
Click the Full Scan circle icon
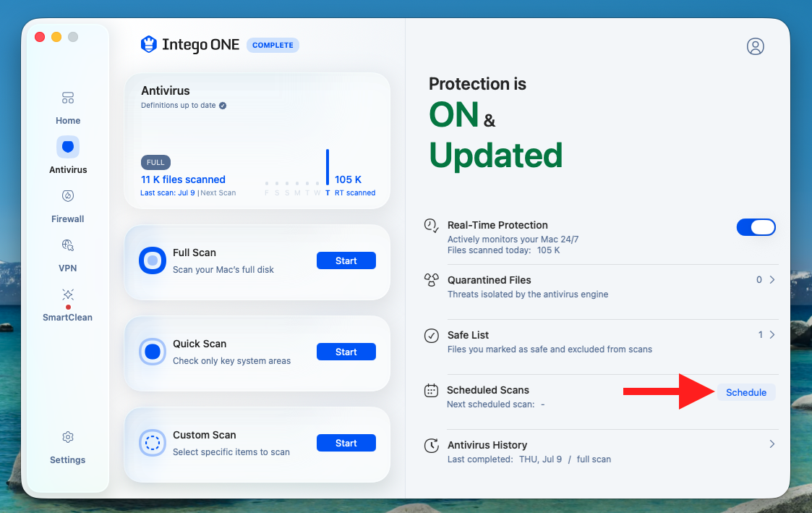pos(153,260)
